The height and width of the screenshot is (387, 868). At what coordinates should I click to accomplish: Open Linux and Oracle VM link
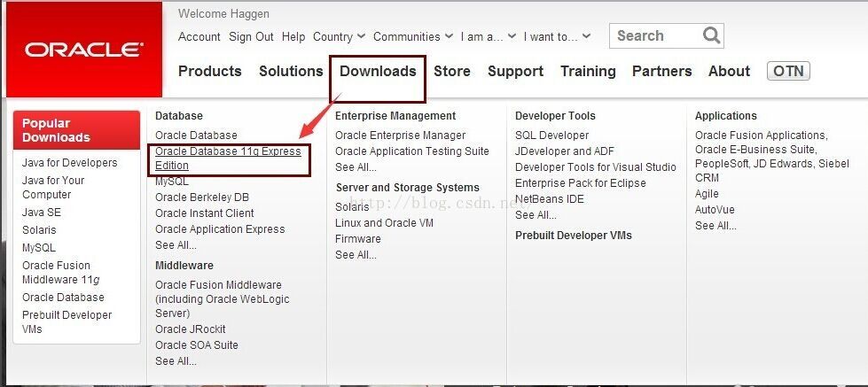(384, 223)
